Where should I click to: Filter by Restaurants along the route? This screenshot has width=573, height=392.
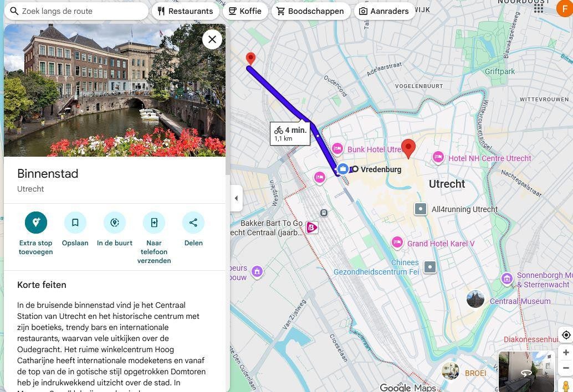tap(185, 11)
